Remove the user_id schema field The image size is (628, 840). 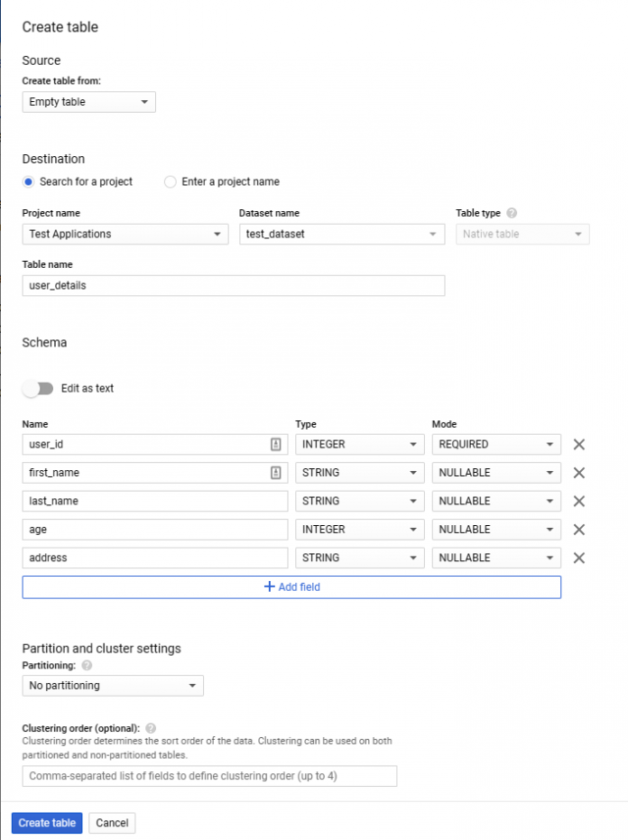click(578, 444)
